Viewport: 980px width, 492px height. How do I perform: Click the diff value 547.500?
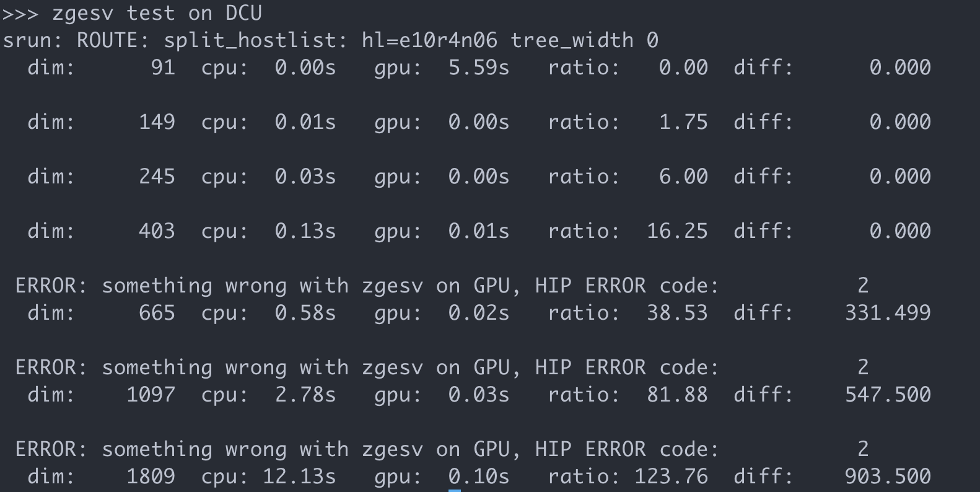pos(888,395)
